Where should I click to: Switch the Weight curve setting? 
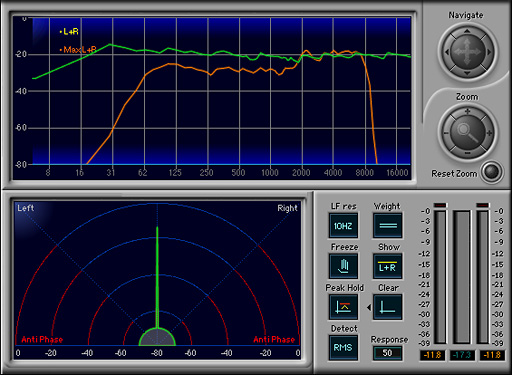click(387, 226)
